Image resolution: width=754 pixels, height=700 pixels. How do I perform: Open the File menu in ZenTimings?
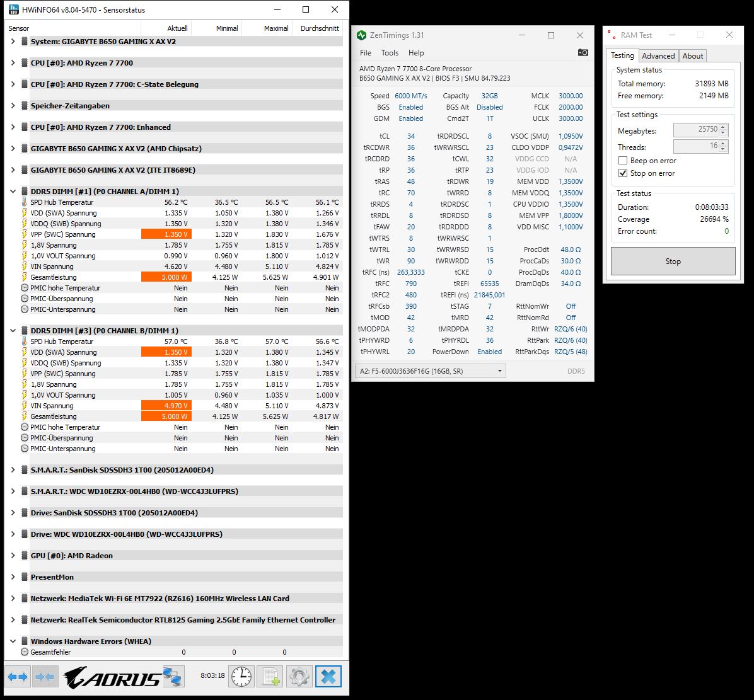point(366,53)
